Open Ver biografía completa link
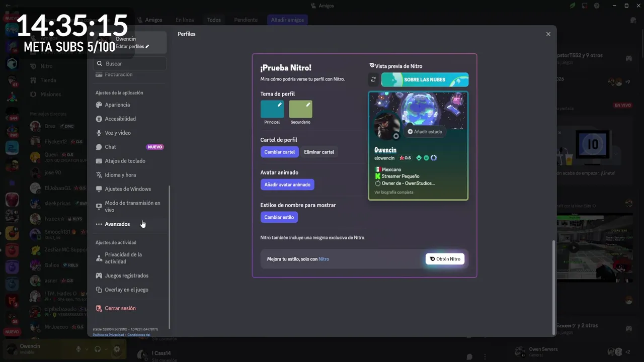 [x=394, y=192]
